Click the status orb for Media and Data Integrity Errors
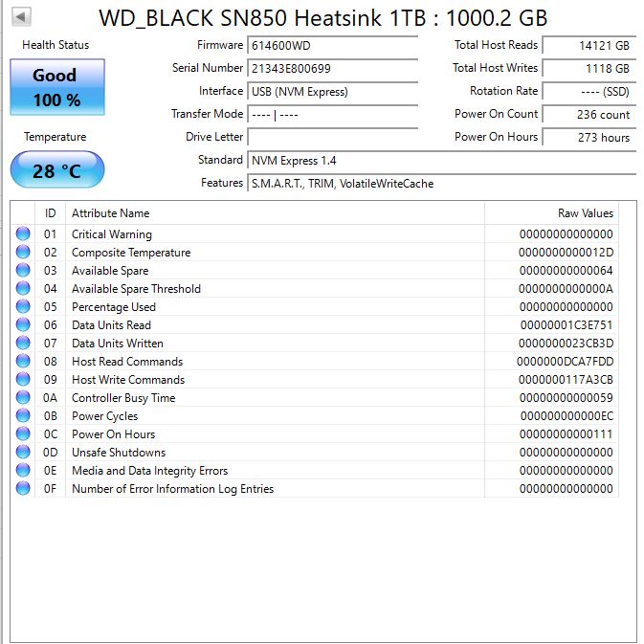644x644 pixels. pyautogui.click(x=23, y=470)
